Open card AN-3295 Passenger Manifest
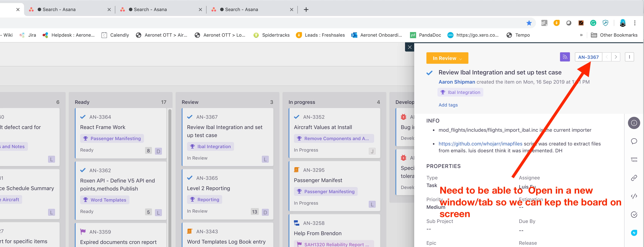The width and height of the screenshot is (644, 247). pos(334,186)
